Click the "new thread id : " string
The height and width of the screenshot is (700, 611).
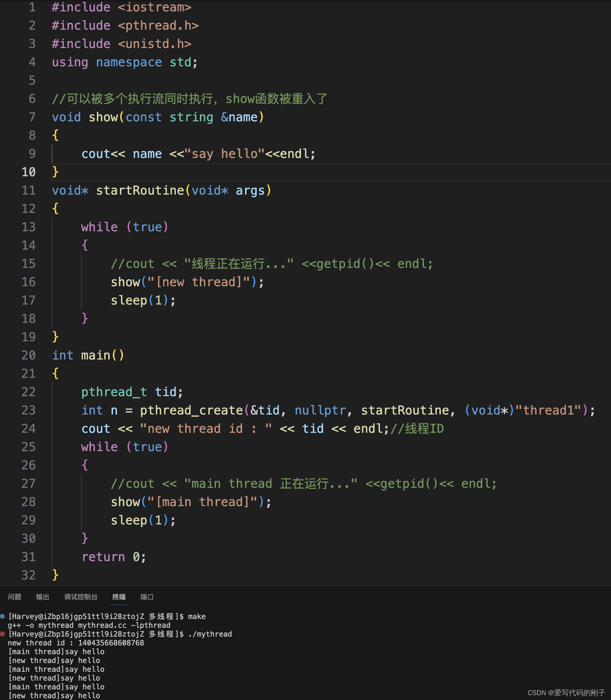pos(206,428)
